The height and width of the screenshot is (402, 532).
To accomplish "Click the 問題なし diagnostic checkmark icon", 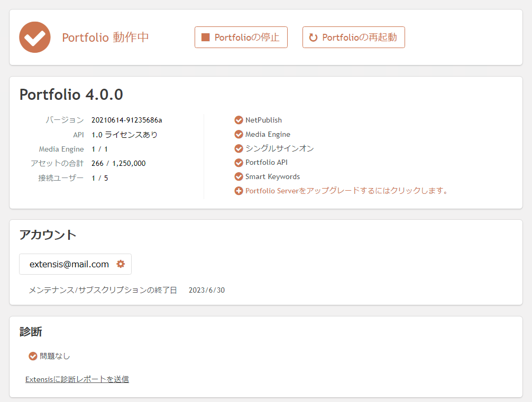I will click(33, 356).
